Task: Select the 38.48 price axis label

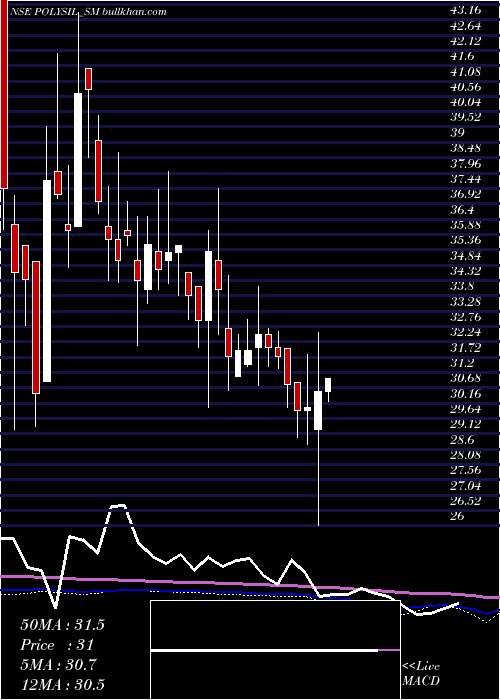Action: (x=467, y=148)
